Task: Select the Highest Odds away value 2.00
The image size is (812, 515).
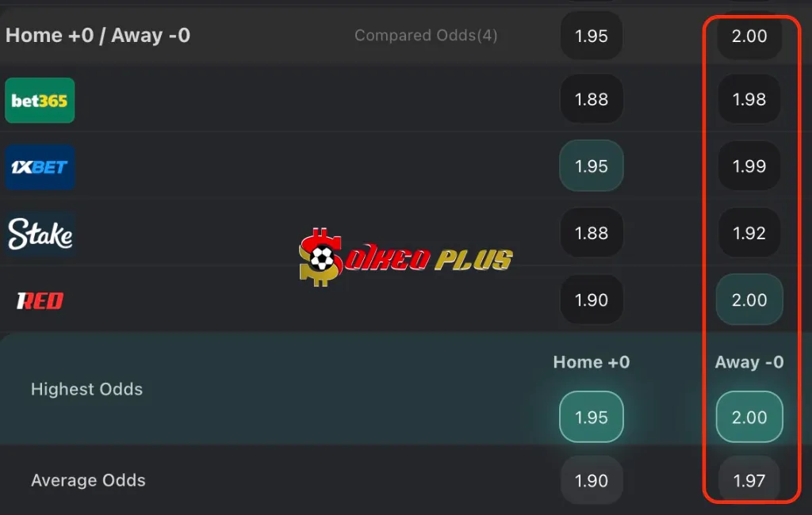Action: [749, 417]
